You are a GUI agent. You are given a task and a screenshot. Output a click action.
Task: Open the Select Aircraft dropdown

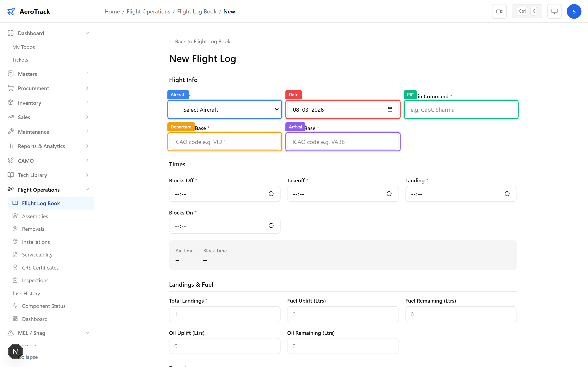[x=225, y=110]
